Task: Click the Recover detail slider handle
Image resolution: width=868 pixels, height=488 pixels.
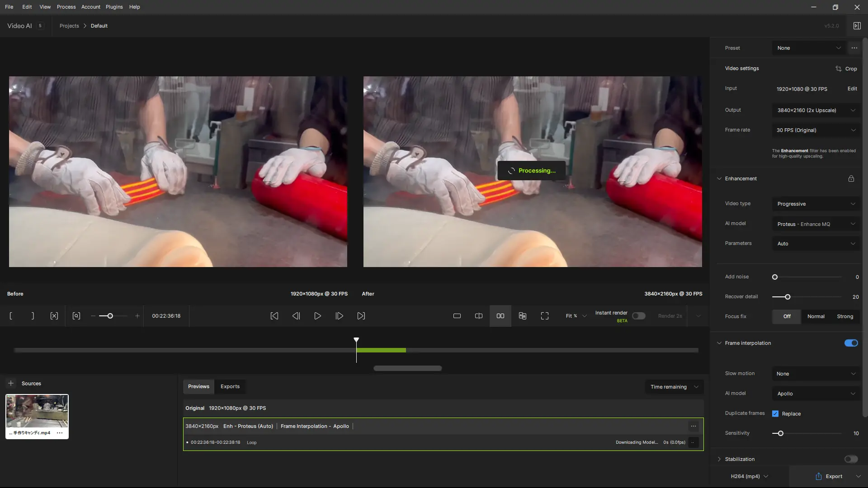Action: (x=788, y=297)
